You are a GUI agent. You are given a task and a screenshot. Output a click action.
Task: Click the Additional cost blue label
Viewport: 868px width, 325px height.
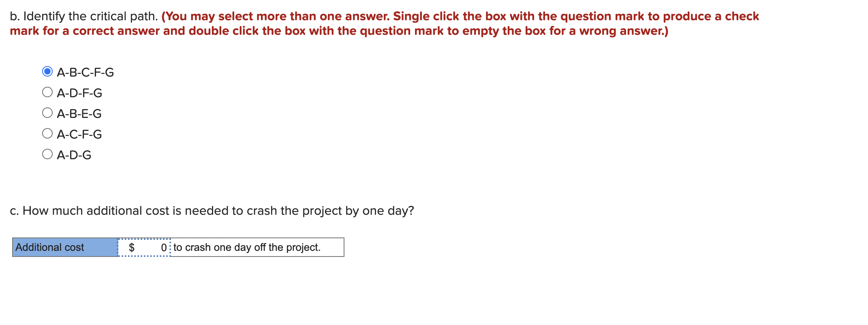click(49, 247)
